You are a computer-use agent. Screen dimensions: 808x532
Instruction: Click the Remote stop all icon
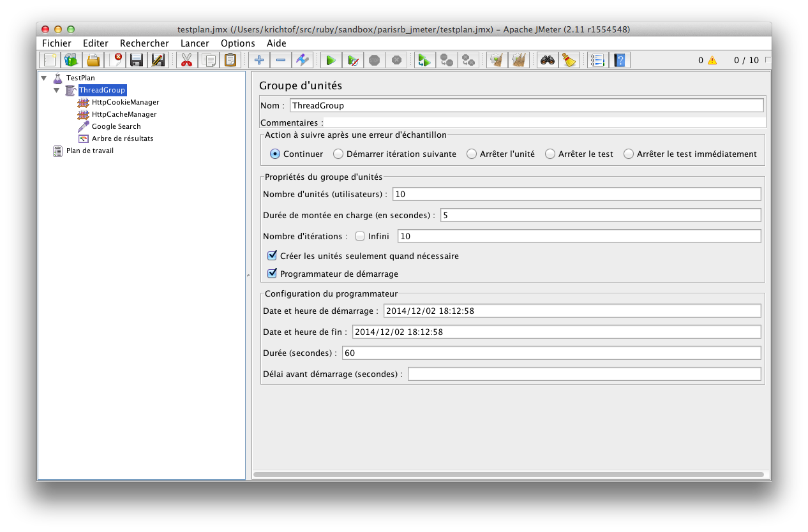[x=447, y=60]
